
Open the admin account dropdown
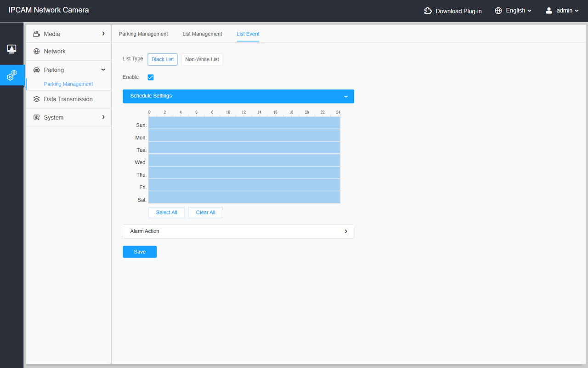568,11
